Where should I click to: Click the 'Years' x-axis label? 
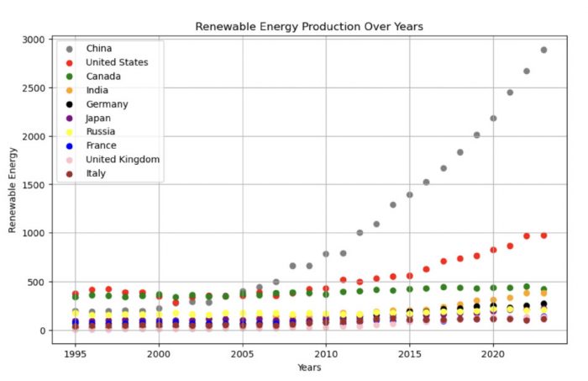coord(309,368)
